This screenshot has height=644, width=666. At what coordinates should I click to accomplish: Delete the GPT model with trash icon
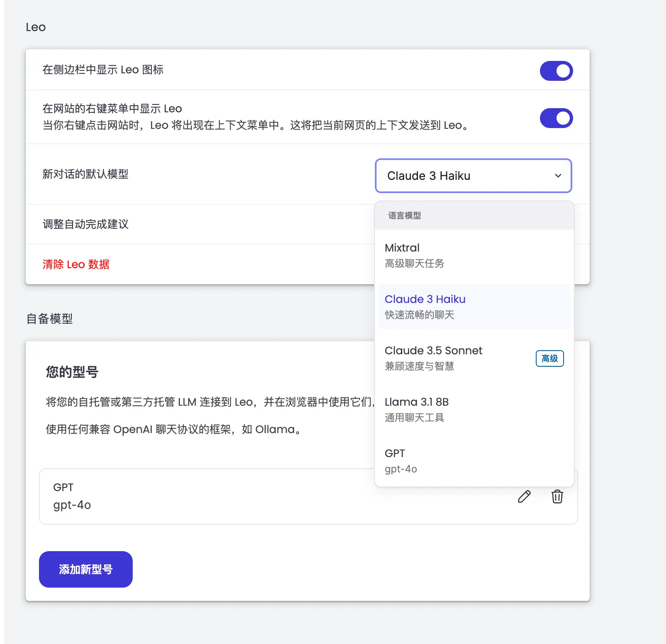[x=557, y=496]
